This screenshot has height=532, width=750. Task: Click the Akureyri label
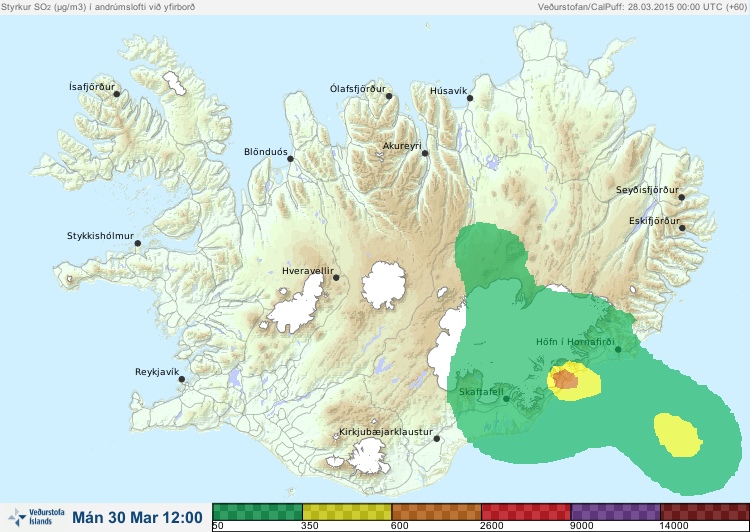point(402,146)
